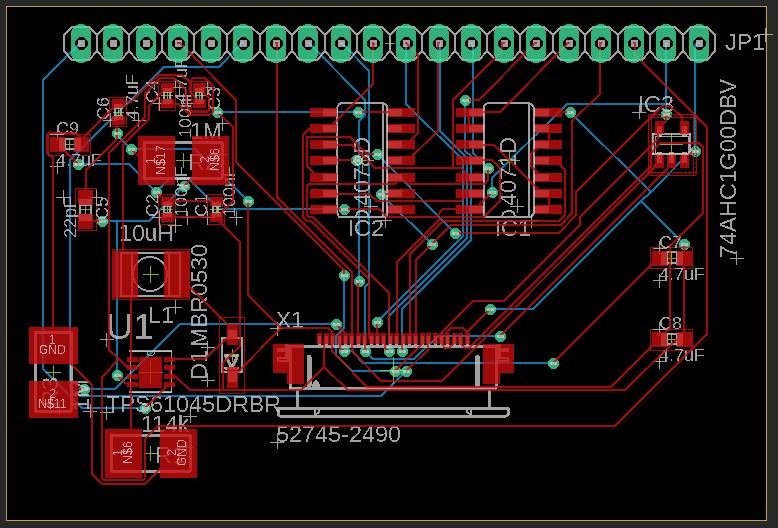778x528 pixels.
Task: Select the C6 capacitor label
Action: coord(103,108)
